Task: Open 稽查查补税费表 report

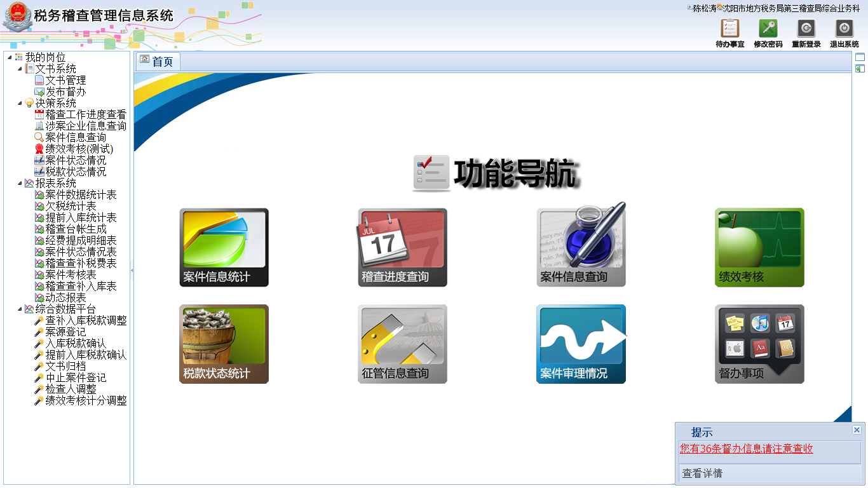Action: point(81,264)
